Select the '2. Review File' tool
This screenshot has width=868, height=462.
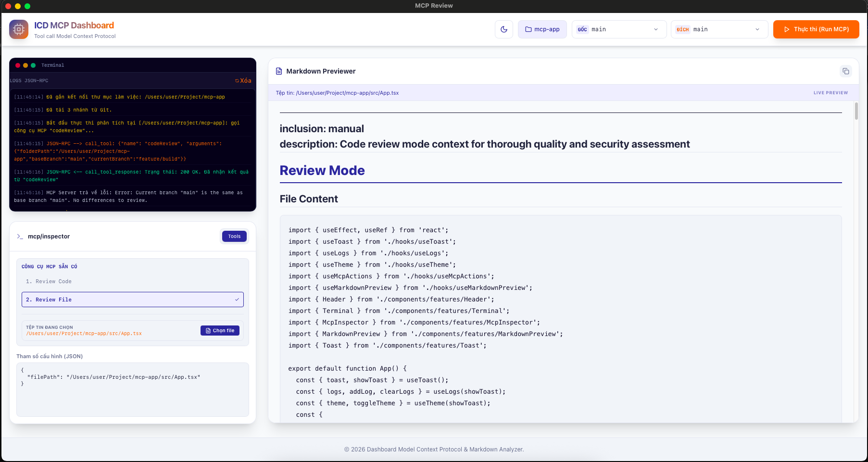(x=133, y=300)
